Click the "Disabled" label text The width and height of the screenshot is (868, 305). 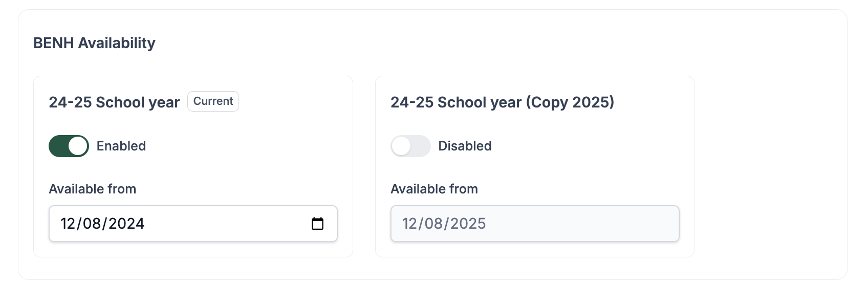(465, 146)
